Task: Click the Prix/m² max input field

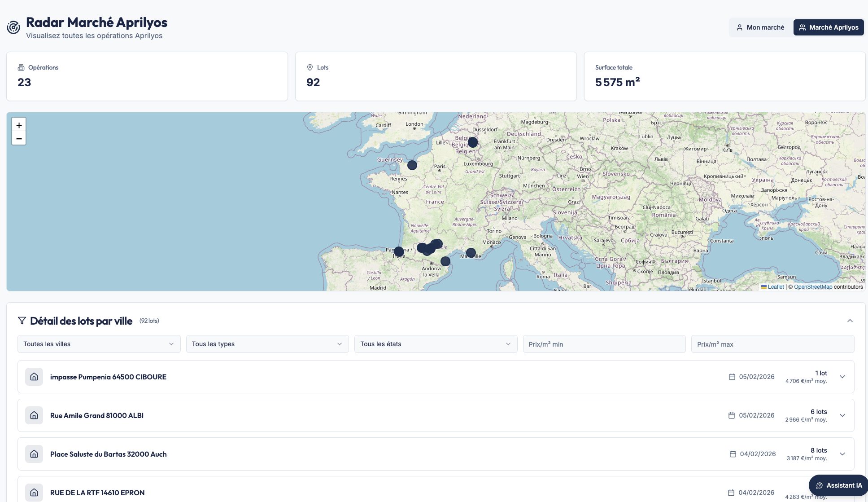Action: [x=772, y=344]
